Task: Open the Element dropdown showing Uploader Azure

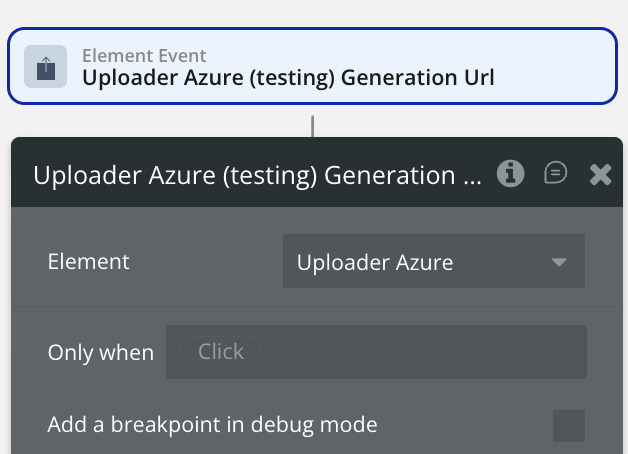Action: [420, 262]
